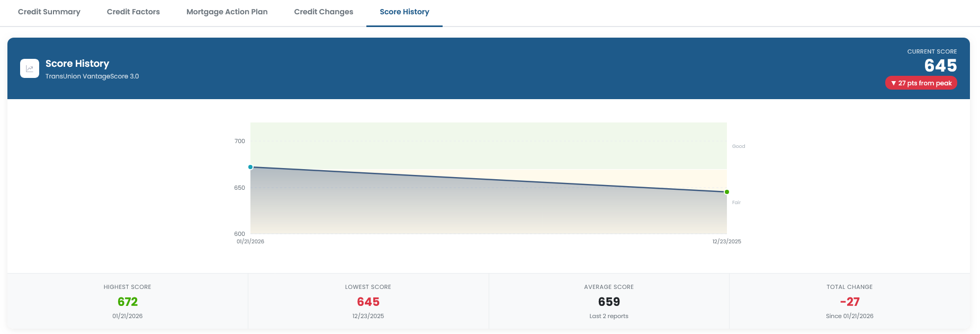Open the Credit Changes tab
This screenshot has width=980, height=334.
coord(323,11)
